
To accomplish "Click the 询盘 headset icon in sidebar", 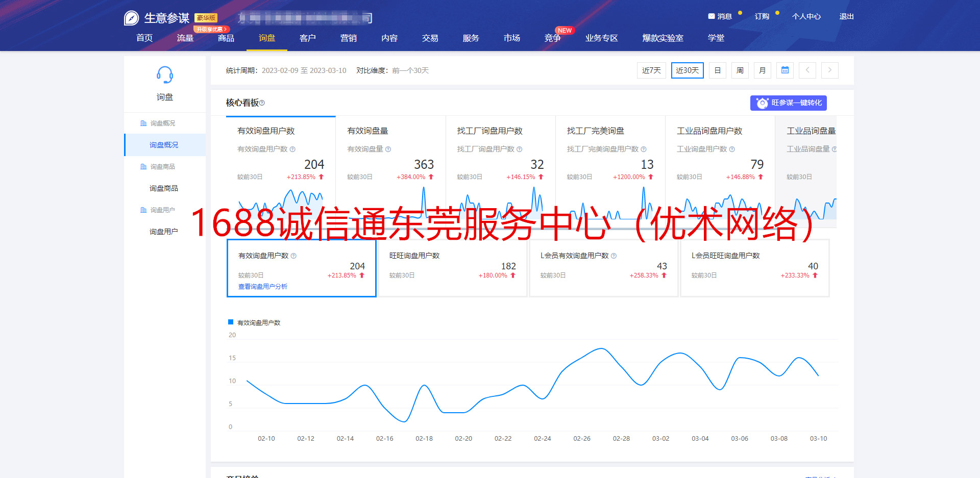I will click(164, 76).
